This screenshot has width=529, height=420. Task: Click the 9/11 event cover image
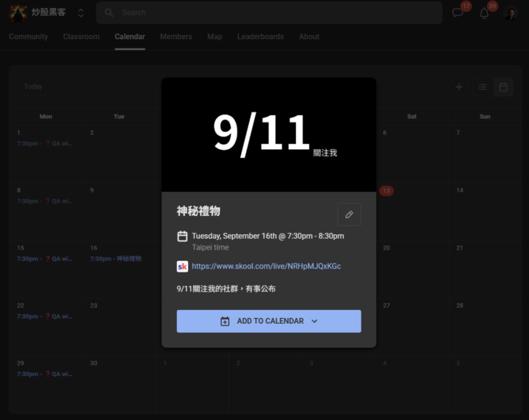269,134
